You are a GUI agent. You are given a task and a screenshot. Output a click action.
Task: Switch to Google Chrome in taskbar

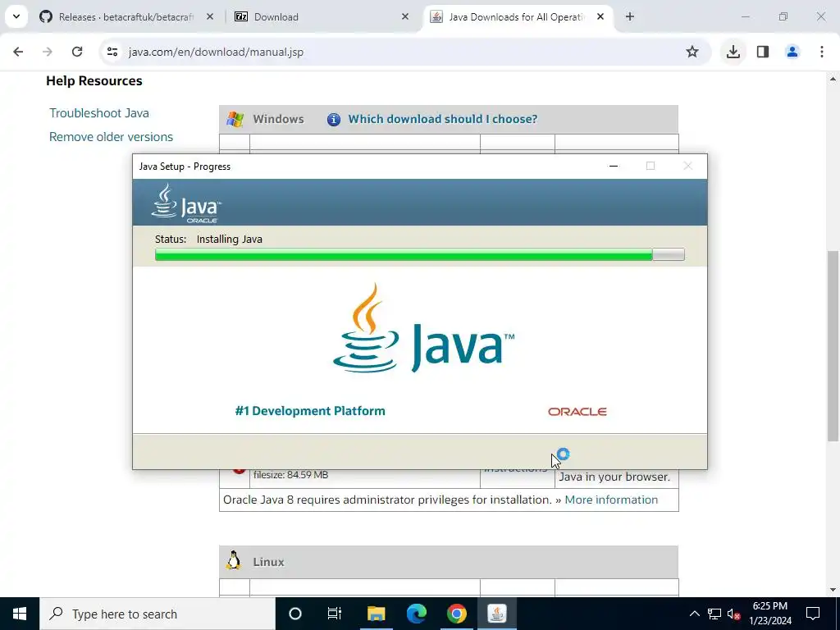pyautogui.click(x=456, y=614)
